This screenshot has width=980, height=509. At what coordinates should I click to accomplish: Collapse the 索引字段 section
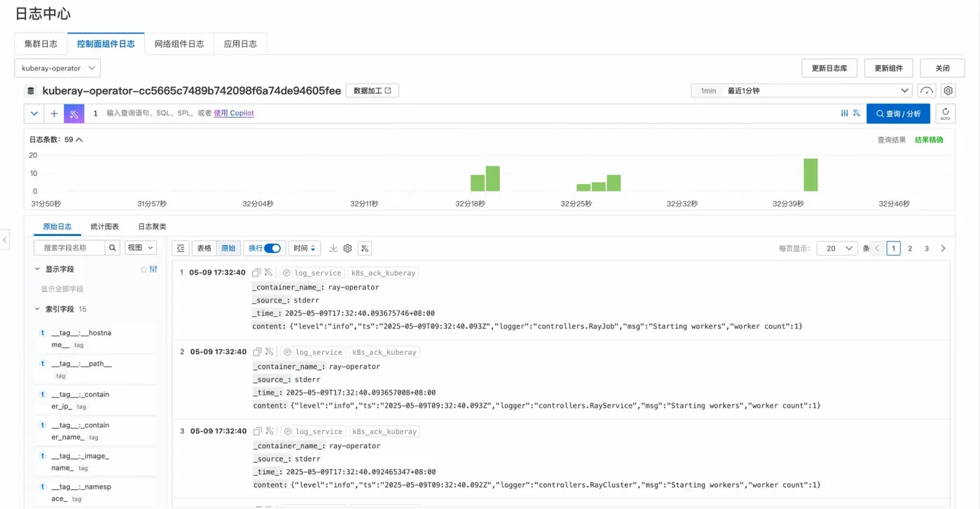(38, 309)
